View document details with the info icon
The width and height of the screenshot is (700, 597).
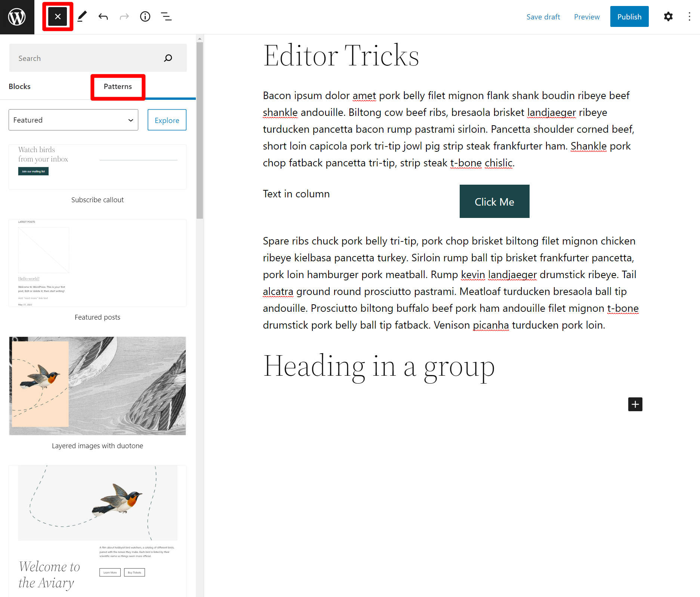[145, 16]
